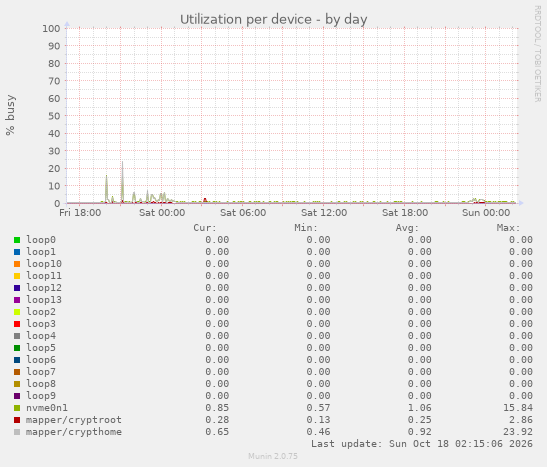547x467 pixels.
Task: Click the Min: column header
Action: click(x=306, y=228)
